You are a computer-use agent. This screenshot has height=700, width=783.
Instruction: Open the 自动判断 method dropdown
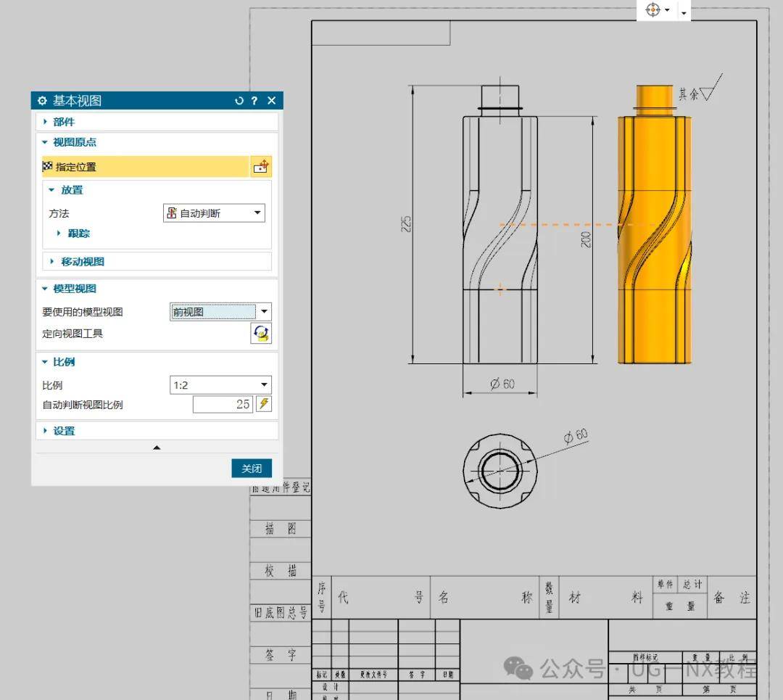pyautogui.click(x=214, y=213)
